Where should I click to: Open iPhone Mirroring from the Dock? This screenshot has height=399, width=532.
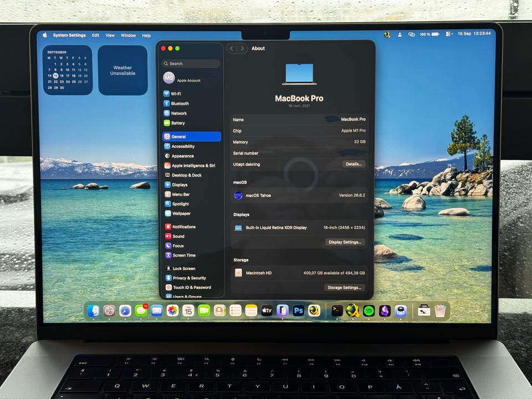pos(282,311)
